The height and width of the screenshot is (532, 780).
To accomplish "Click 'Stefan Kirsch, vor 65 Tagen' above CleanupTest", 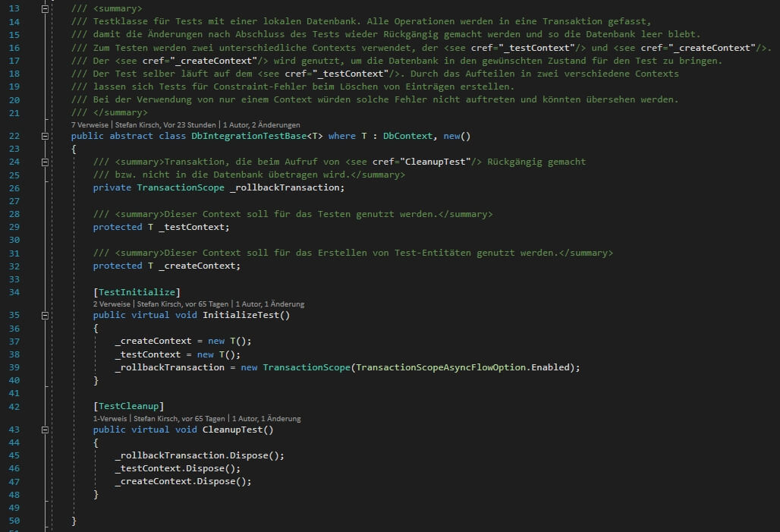I will click(179, 418).
